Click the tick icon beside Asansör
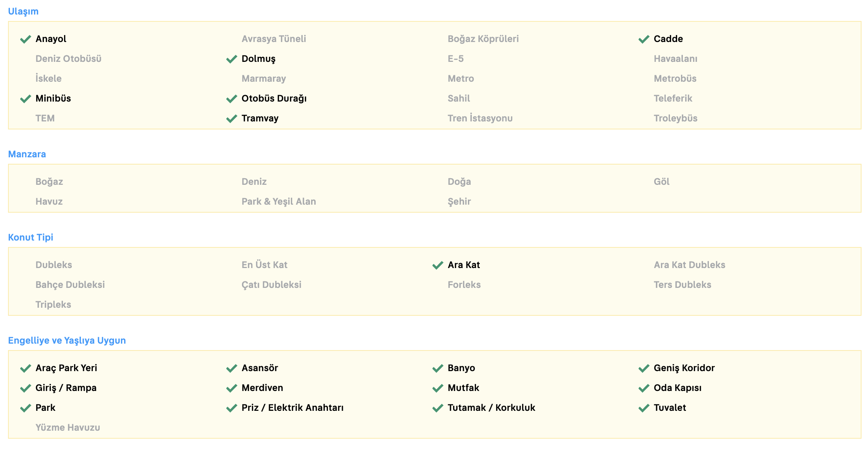Screen dimensions: 868x449 (x=232, y=368)
